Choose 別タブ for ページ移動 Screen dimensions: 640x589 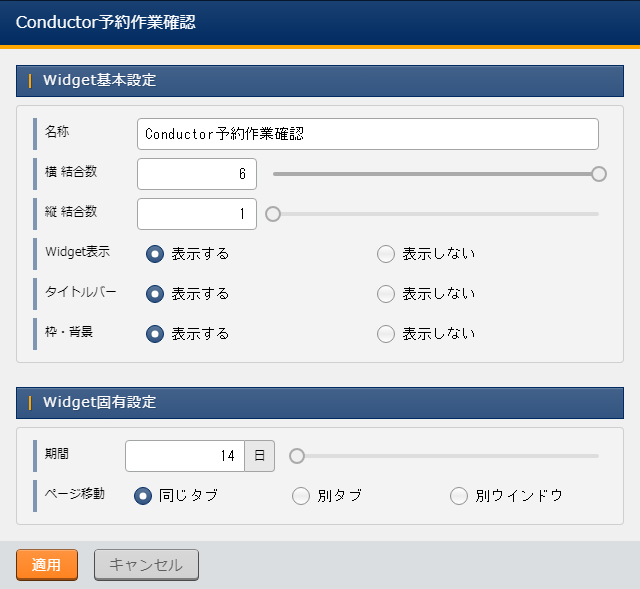tap(301, 496)
